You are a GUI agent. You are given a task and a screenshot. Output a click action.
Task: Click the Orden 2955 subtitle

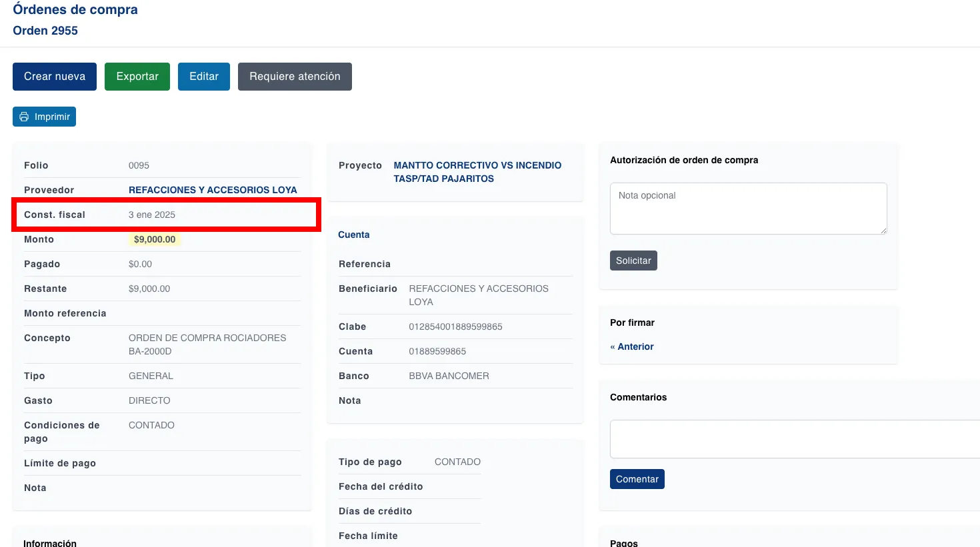45,31
